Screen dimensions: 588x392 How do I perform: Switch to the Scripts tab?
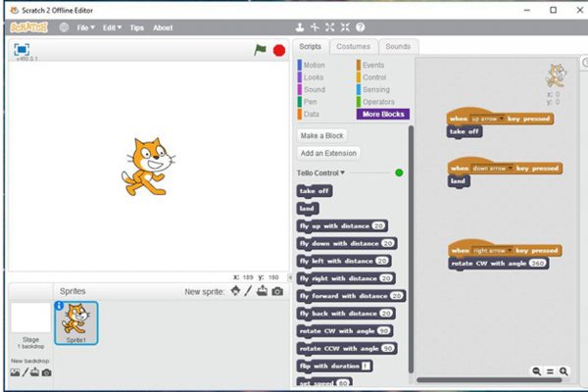tap(310, 46)
